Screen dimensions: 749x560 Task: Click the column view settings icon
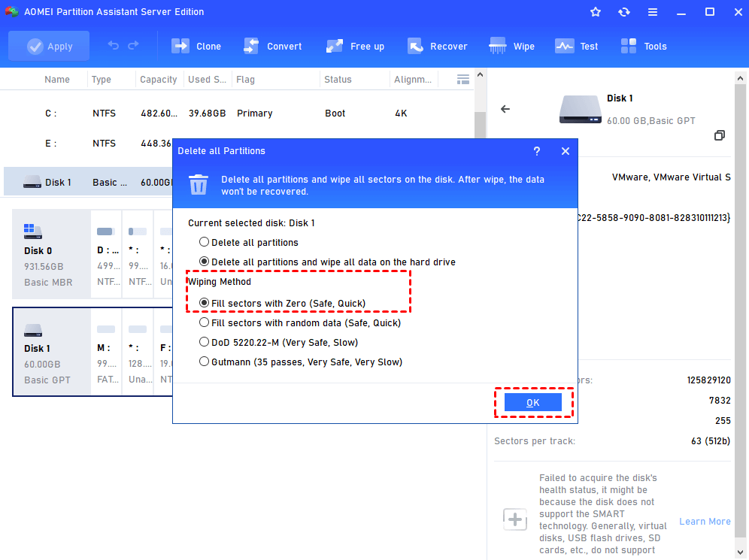point(463,80)
